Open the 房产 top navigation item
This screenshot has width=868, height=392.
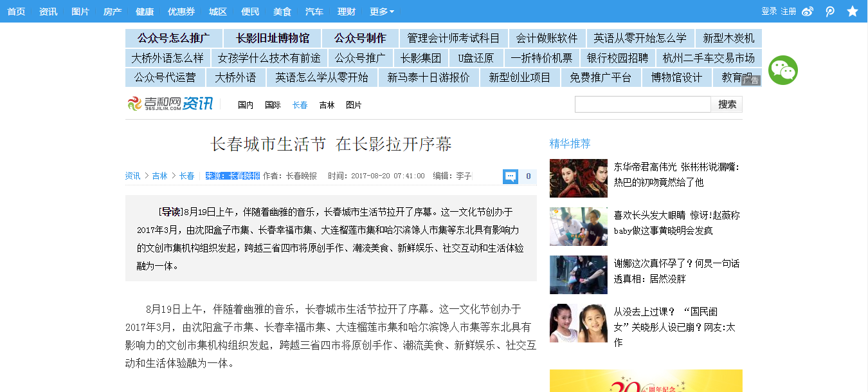tap(113, 12)
